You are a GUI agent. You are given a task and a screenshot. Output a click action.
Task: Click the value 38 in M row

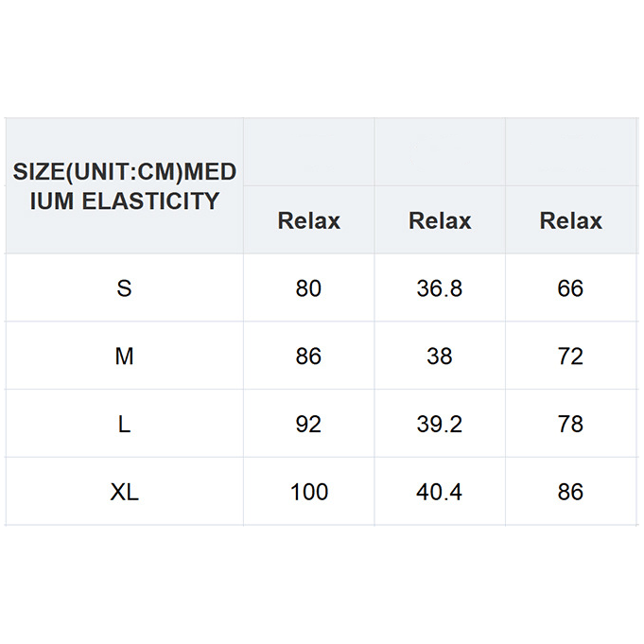click(440, 357)
